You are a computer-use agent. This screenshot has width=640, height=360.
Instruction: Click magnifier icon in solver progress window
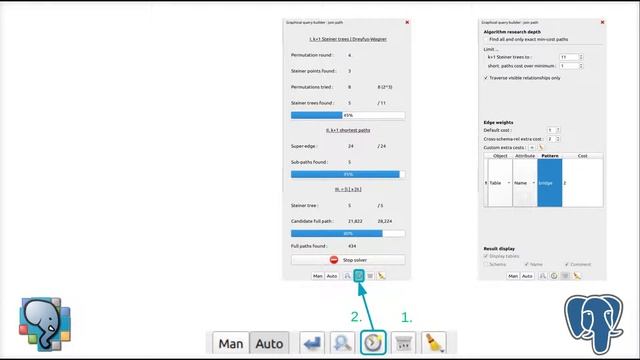click(347, 276)
